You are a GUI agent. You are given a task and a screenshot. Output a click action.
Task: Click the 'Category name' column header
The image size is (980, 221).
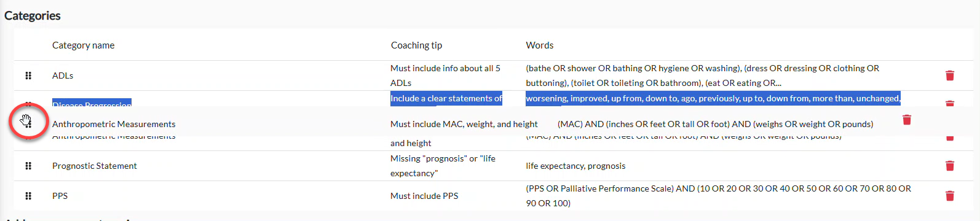click(84, 45)
